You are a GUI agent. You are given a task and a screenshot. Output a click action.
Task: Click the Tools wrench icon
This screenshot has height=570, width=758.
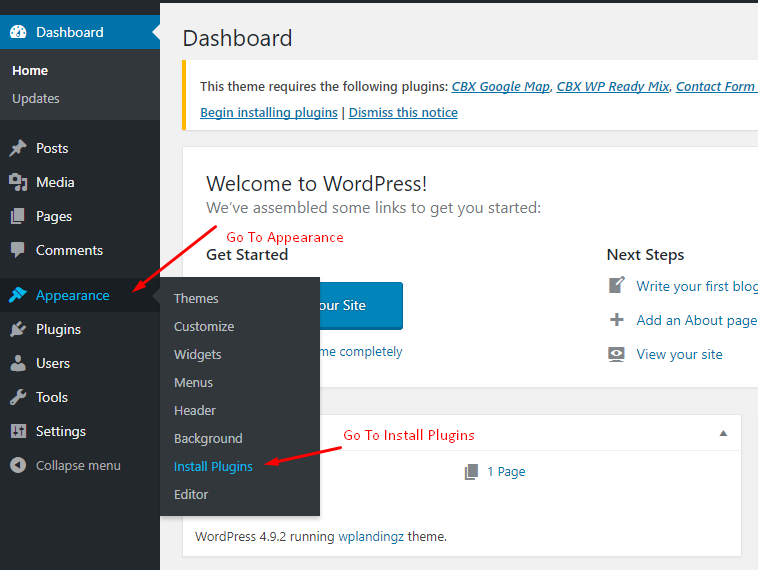pyautogui.click(x=18, y=397)
